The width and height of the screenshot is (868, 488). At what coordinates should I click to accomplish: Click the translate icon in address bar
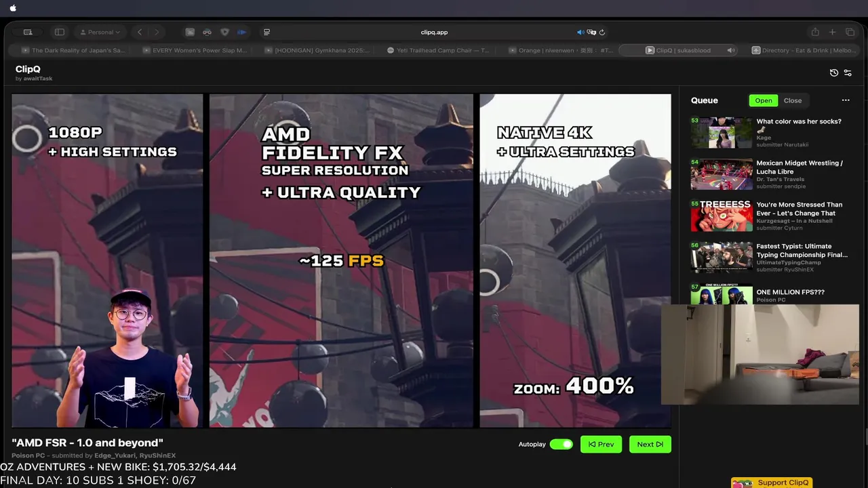click(591, 32)
